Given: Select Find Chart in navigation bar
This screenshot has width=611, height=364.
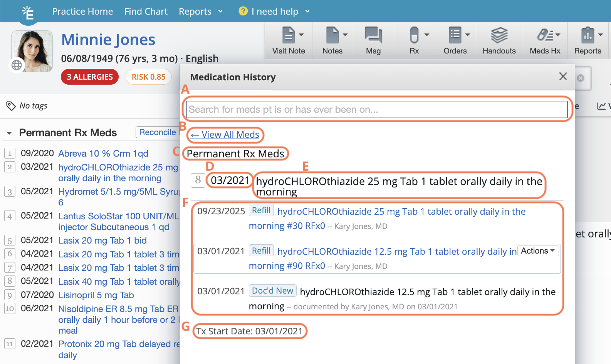Looking at the screenshot, I should pyautogui.click(x=146, y=12).
